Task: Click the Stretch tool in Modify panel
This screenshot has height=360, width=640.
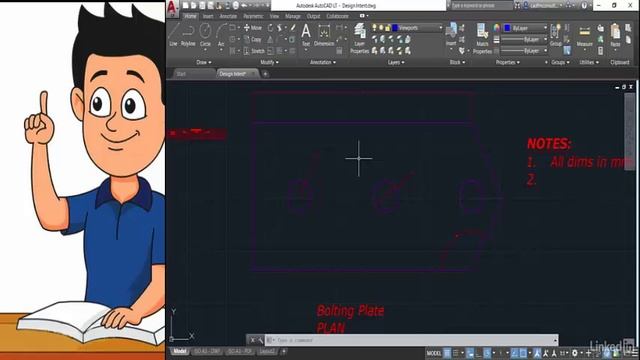Action: coord(254,51)
